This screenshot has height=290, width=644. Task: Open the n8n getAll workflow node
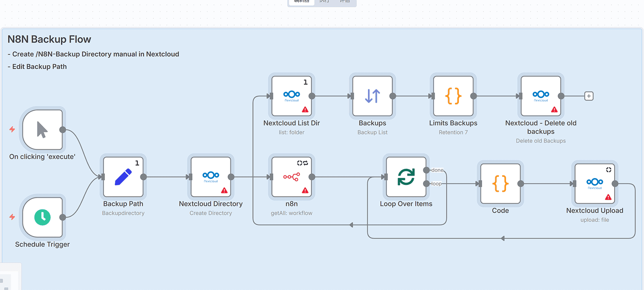coord(291,177)
